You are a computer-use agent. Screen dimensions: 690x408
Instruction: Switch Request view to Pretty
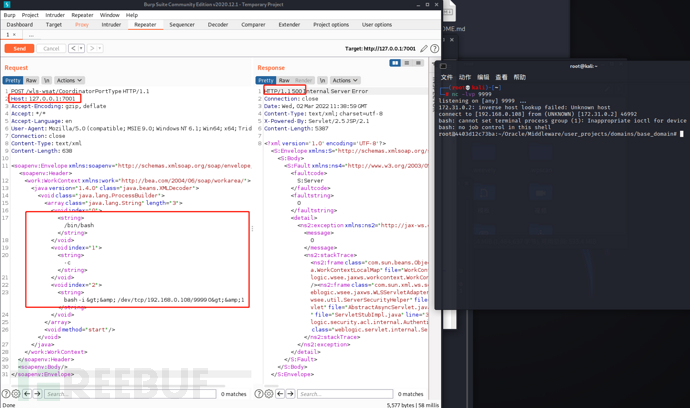pos(13,80)
